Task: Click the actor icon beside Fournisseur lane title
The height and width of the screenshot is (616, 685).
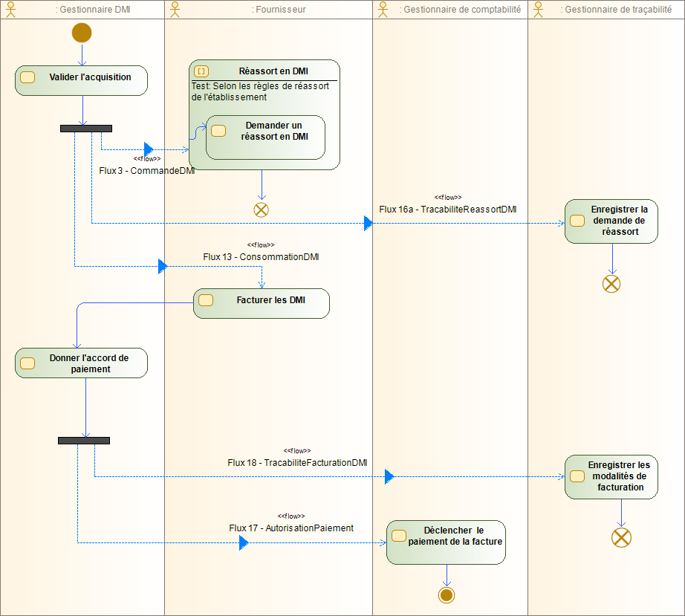Action: pos(173,9)
